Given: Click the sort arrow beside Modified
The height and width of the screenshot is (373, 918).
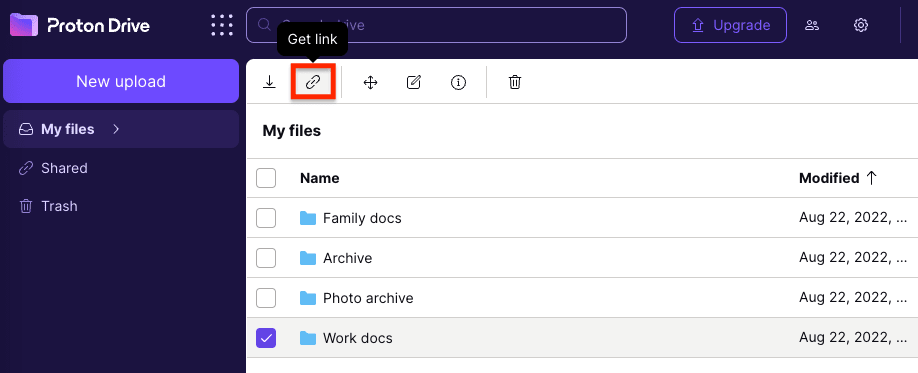Looking at the screenshot, I should pyautogui.click(x=871, y=178).
